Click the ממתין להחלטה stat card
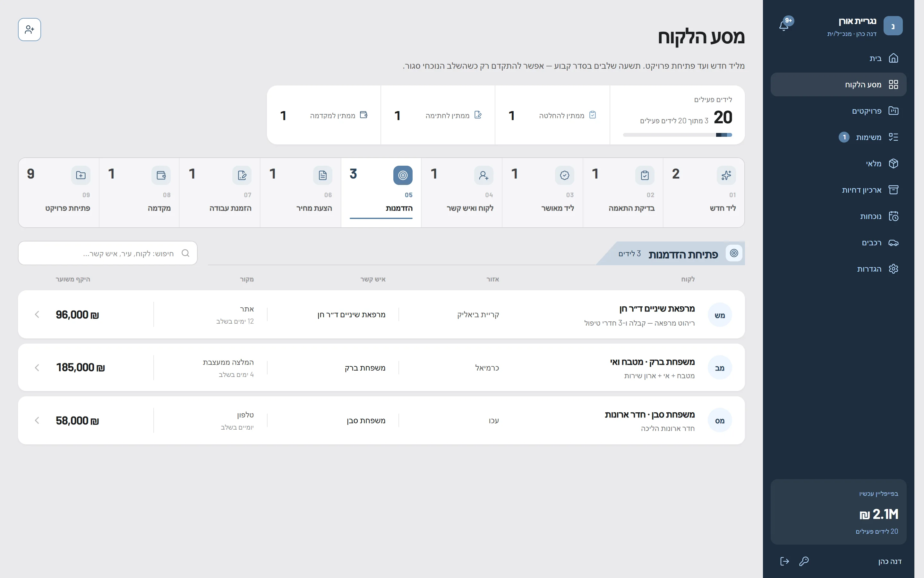Viewport: 924px width, 578px height. (x=552, y=115)
